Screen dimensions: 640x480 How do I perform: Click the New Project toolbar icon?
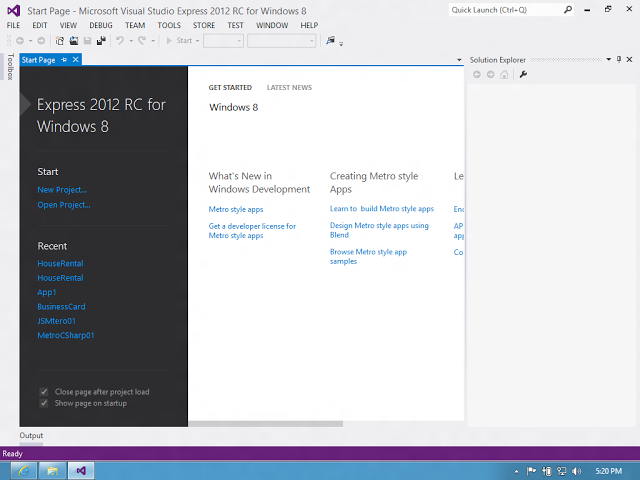pos(60,41)
